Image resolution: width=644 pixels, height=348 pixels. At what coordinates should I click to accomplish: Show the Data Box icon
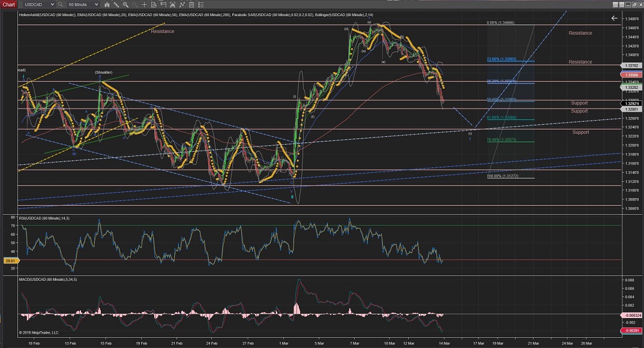(154, 5)
